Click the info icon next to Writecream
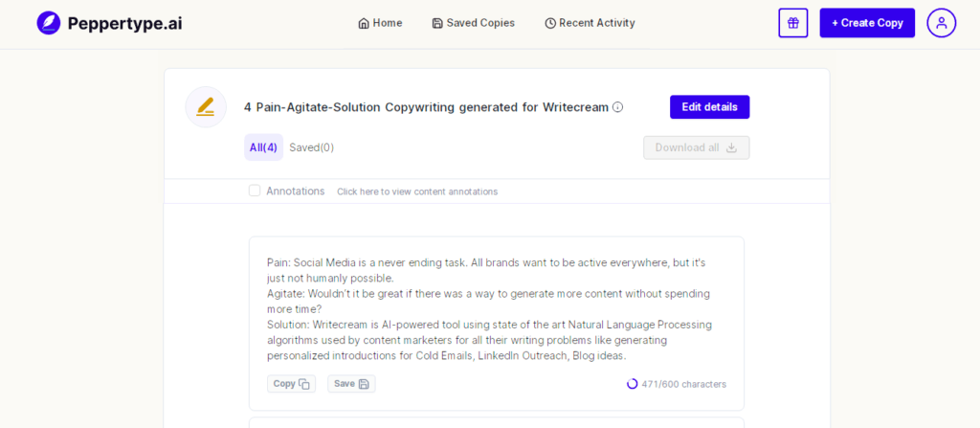Viewport: 980px width, 428px height. tap(617, 107)
